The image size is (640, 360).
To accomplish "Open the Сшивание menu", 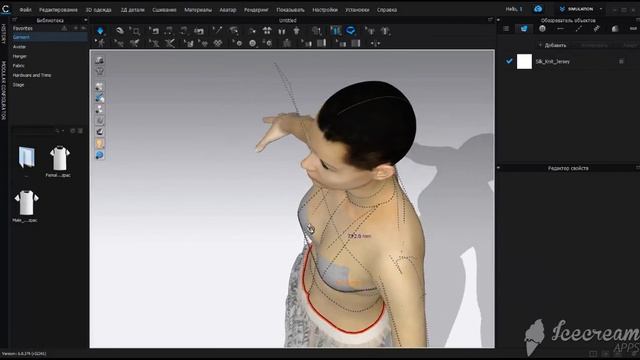I will [x=164, y=10].
